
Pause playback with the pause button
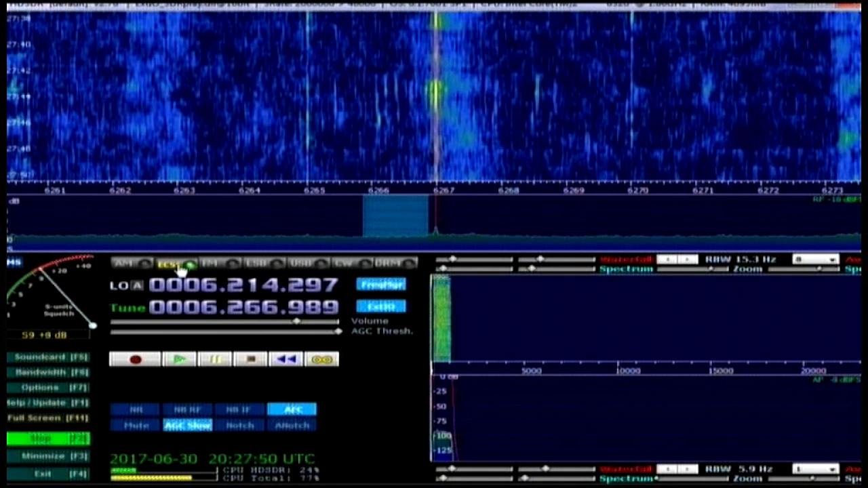pyautogui.click(x=215, y=359)
